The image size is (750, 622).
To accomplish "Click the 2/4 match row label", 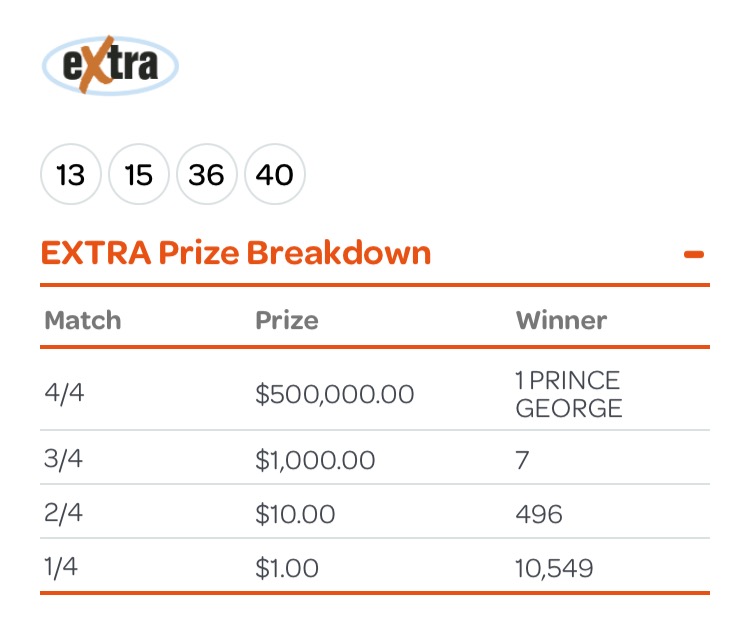I will pos(63,513).
